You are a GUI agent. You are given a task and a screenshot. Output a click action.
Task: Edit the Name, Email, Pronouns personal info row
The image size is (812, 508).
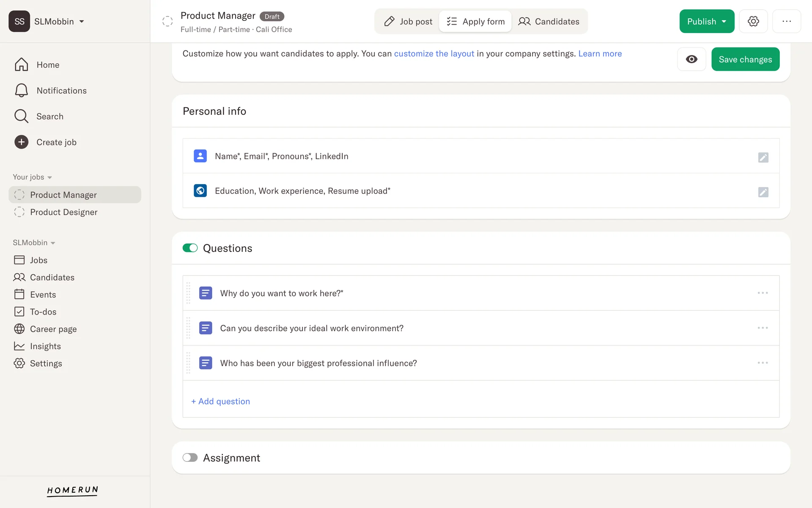coord(763,157)
